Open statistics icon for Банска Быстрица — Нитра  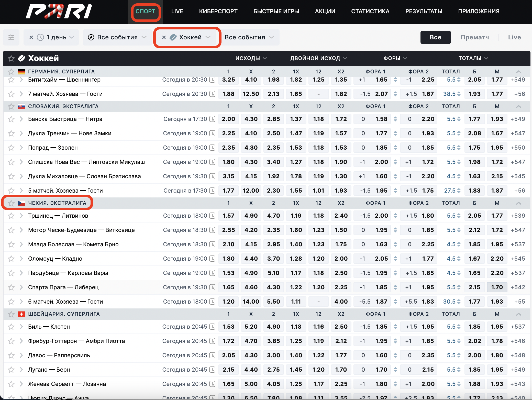(212, 119)
